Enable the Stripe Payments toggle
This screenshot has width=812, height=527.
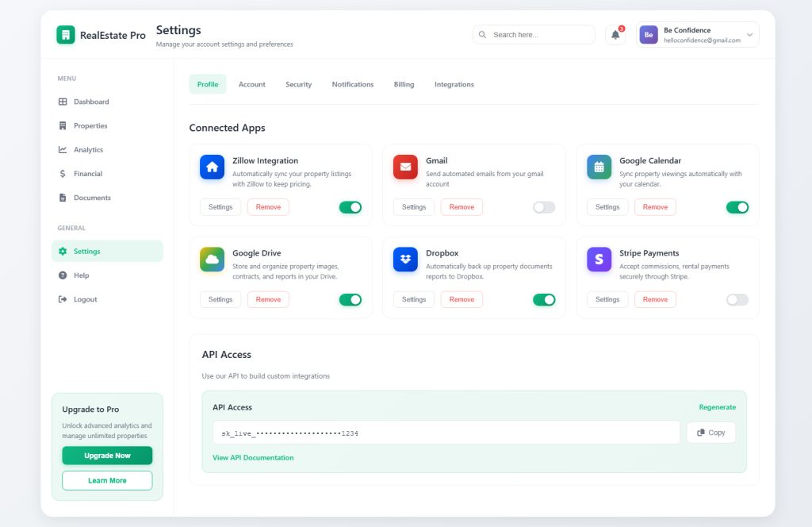(x=737, y=299)
